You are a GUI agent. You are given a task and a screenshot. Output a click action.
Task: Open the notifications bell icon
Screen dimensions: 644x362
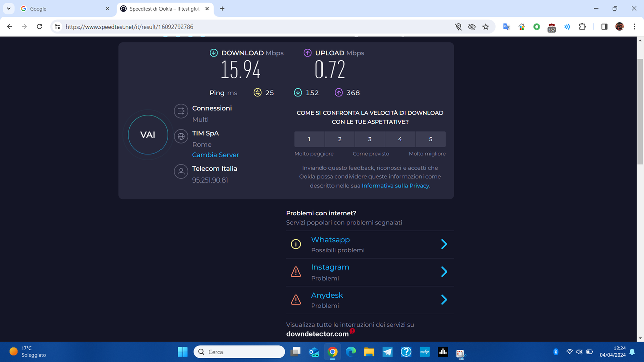[x=632, y=351]
